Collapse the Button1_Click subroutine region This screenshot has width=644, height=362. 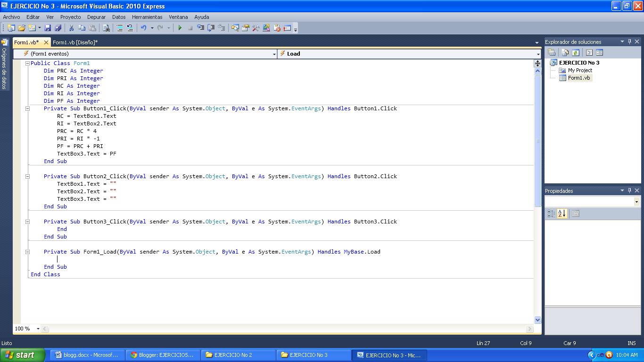[x=28, y=108]
